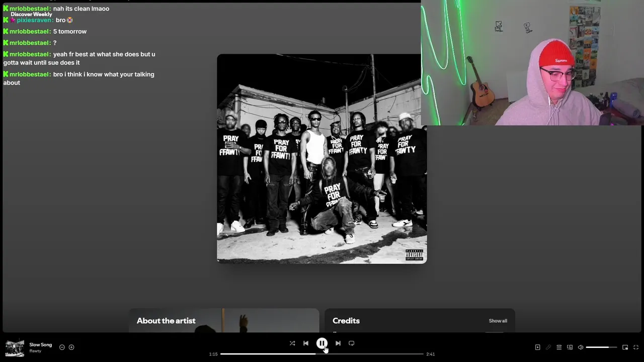Screen dimensions: 644x362
Task: Mute audio with the speaker icon
Action: (x=581, y=347)
